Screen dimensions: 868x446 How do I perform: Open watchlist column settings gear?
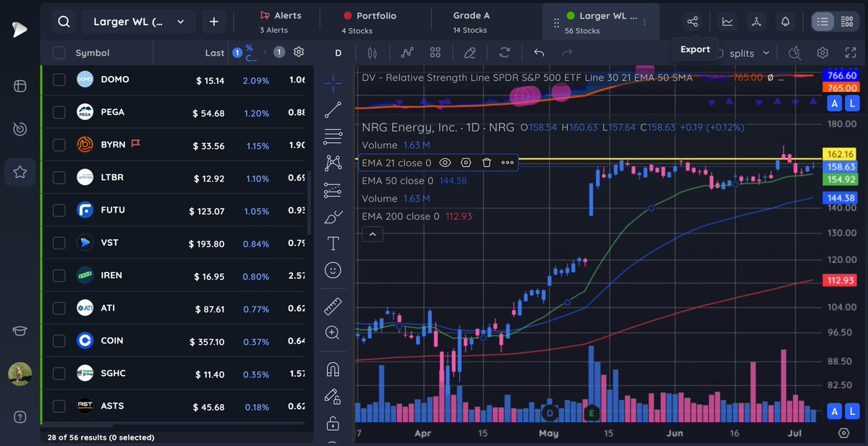[299, 52]
